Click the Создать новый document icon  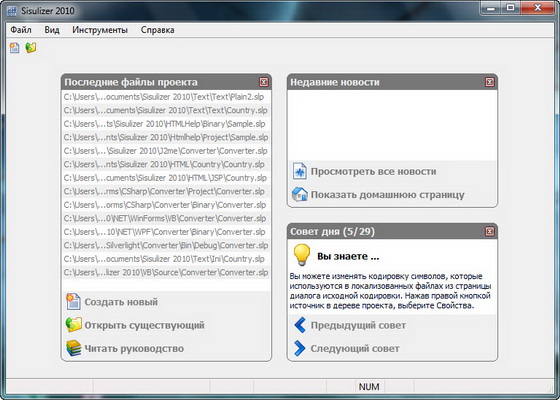click(74, 302)
